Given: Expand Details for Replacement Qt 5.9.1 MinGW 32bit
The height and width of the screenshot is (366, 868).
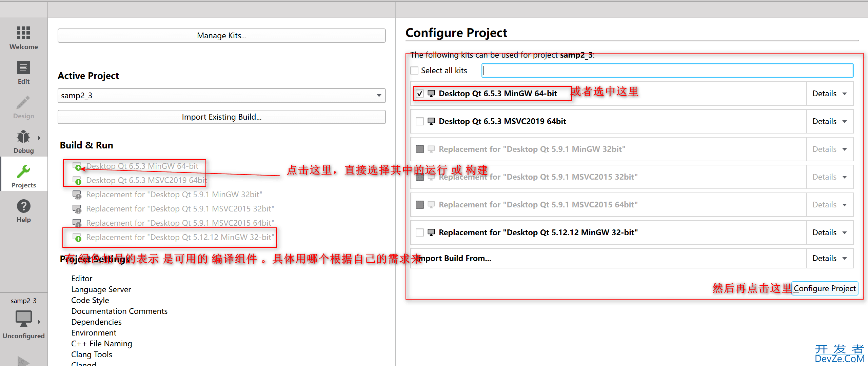Looking at the screenshot, I should pos(830,149).
